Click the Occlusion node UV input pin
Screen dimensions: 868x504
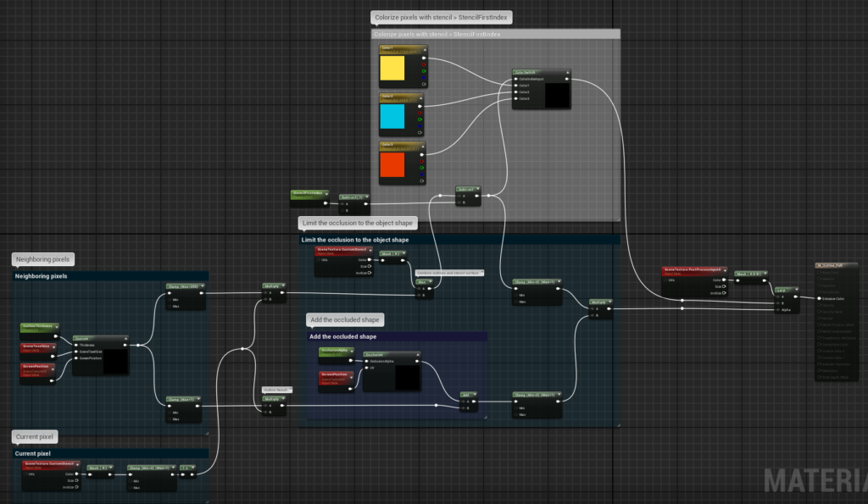coord(366,368)
